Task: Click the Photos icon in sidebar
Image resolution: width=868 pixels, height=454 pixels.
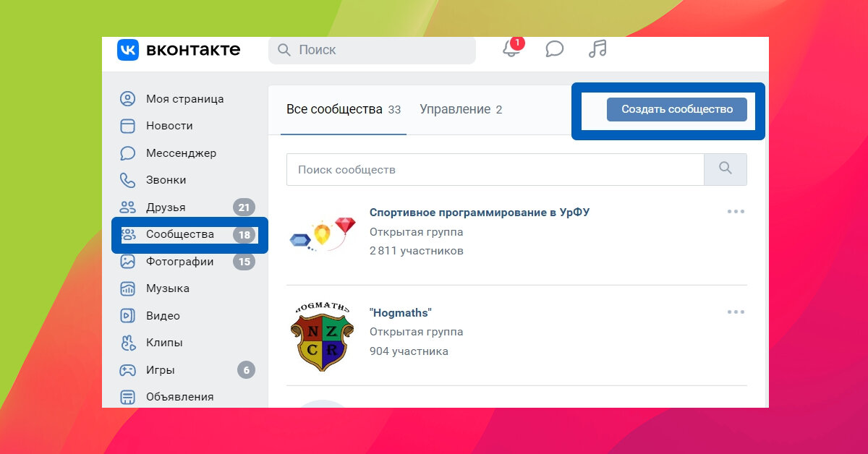Action: coord(127,262)
